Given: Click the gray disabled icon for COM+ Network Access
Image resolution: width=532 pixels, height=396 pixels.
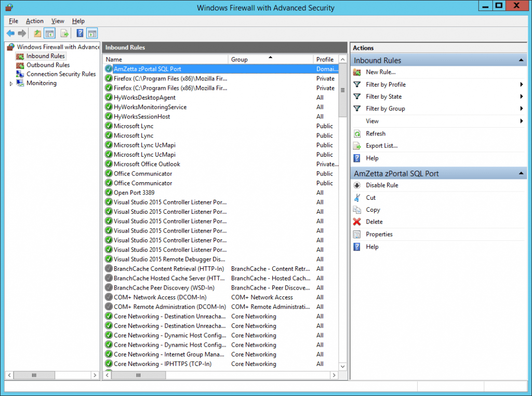Looking at the screenshot, I should click(109, 297).
